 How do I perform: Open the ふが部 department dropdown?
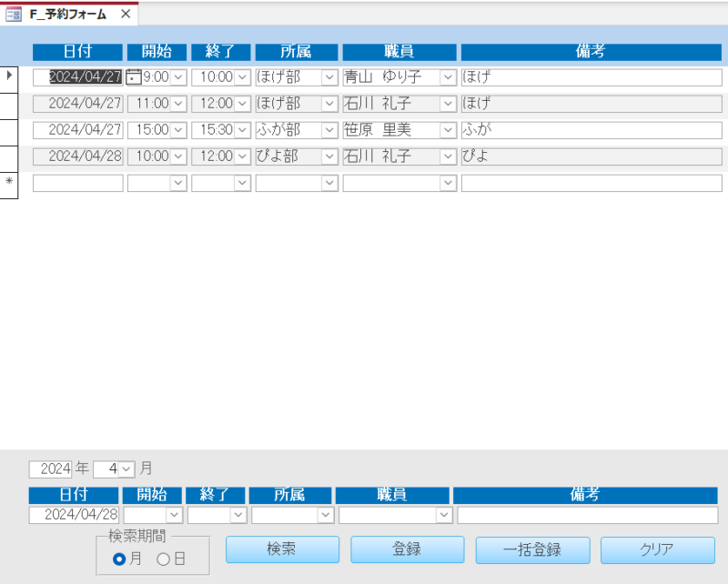[x=329, y=130]
